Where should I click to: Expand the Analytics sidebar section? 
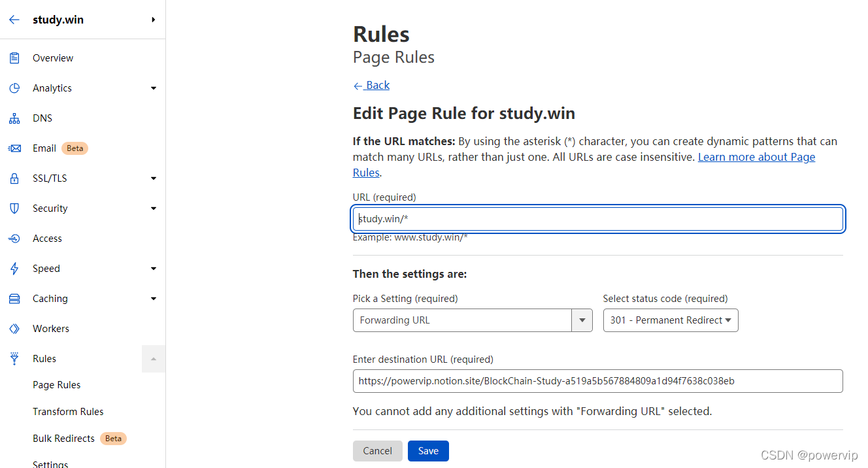point(154,88)
